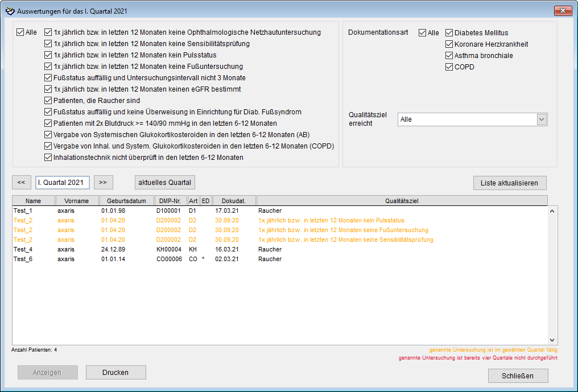Toggle 'Patienten, die Raucher sind' checkbox

pyautogui.click(x=48, y=101)
